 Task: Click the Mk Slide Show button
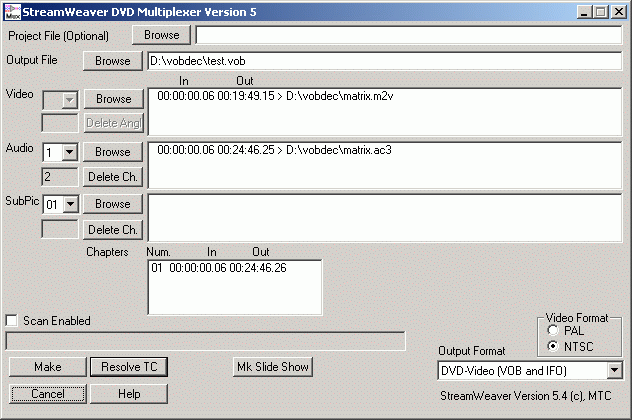272,367
